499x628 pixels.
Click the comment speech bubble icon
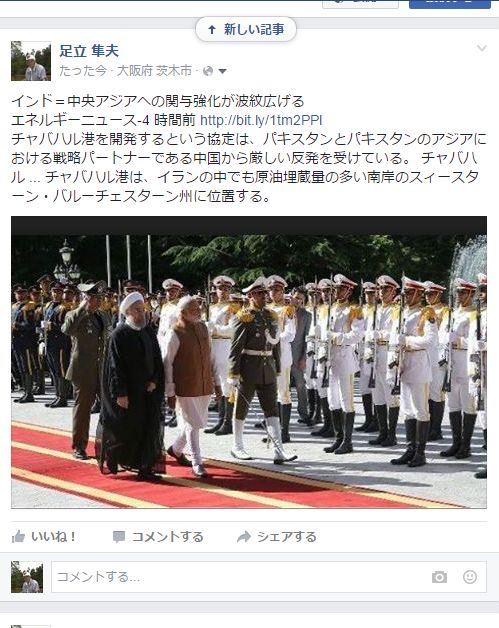tap(119, 537)
